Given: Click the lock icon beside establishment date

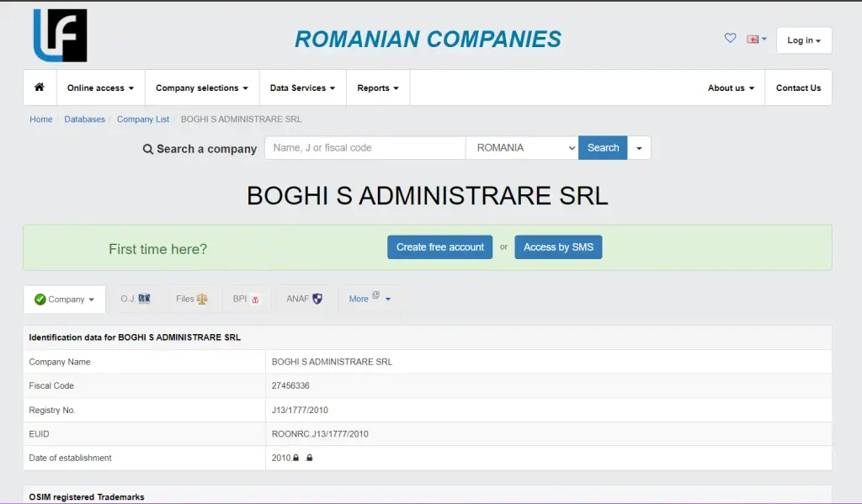Looking at the screenshot, I should [296, 458].
